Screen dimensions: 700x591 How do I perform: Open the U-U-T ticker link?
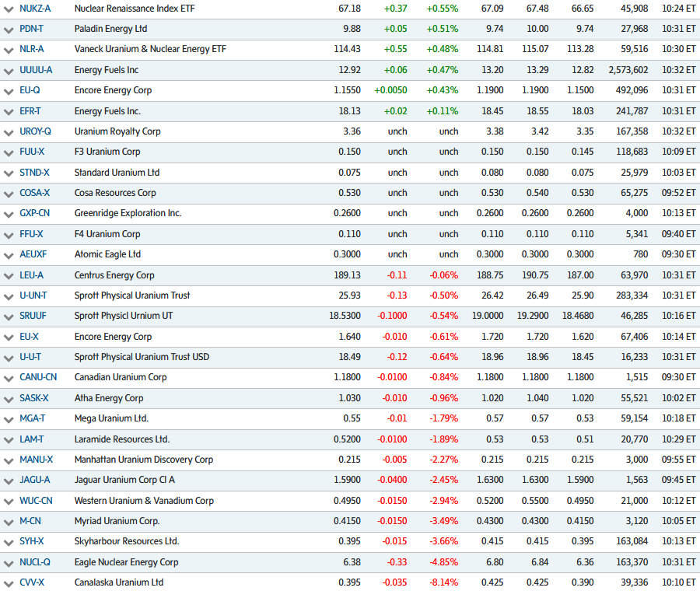click(30, 357)
